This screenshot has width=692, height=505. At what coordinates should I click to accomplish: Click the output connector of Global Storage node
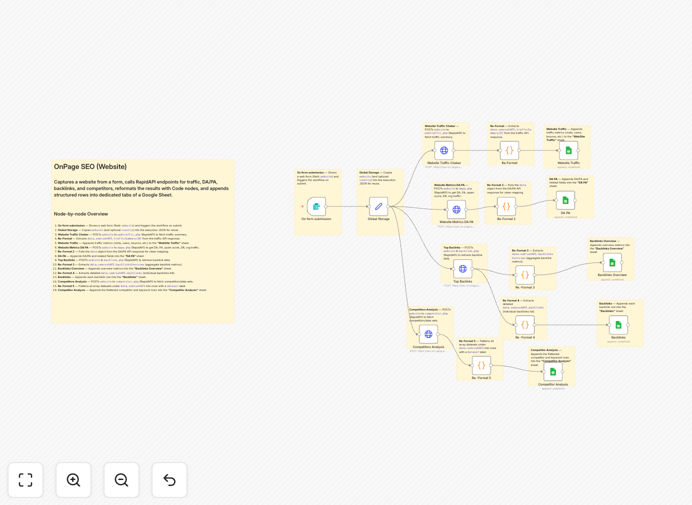pyautogui.click(x=389, y=206)
